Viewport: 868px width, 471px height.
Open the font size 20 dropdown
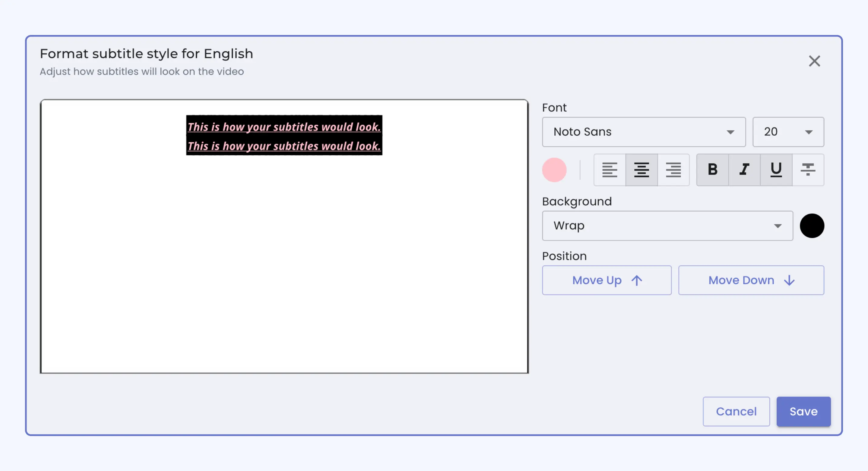[788, 132]
